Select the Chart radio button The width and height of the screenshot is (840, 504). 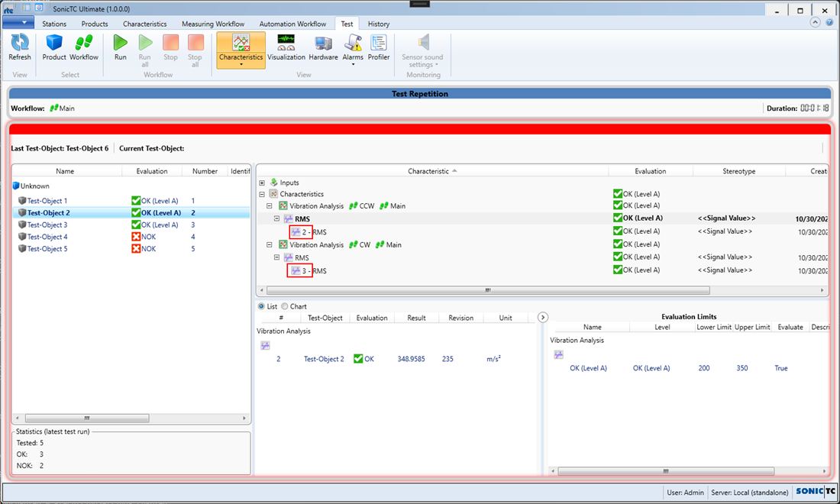pos(285,306)
